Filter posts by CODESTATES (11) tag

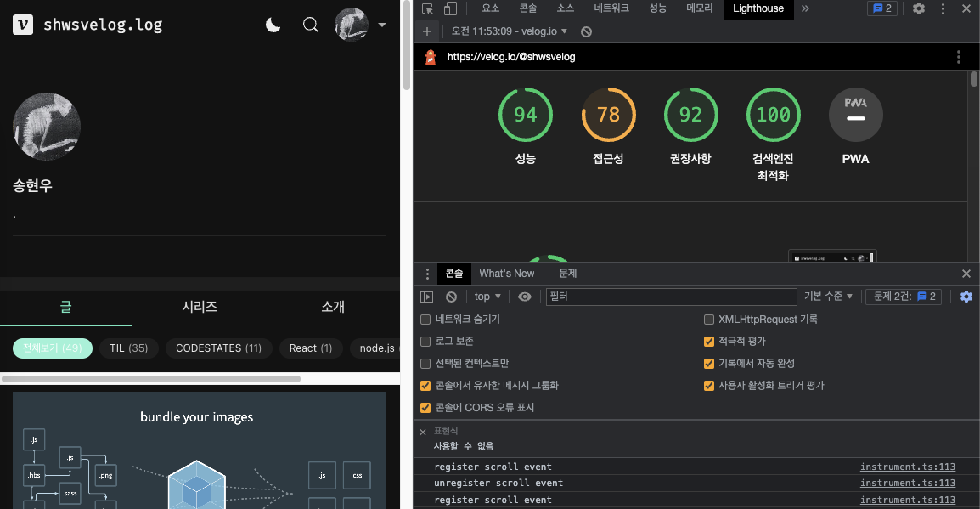click(x=219, y=348)
